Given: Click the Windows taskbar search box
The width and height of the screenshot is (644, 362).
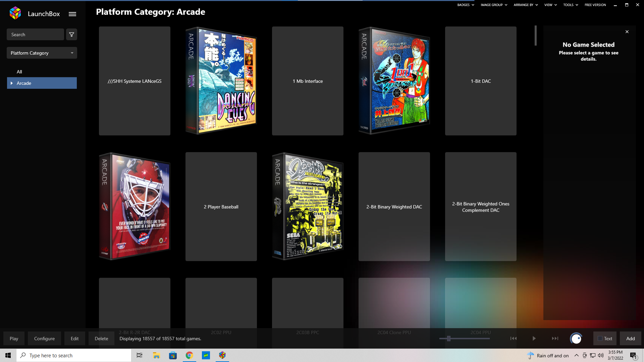Looking at the screenshot, I should [74, 355].
